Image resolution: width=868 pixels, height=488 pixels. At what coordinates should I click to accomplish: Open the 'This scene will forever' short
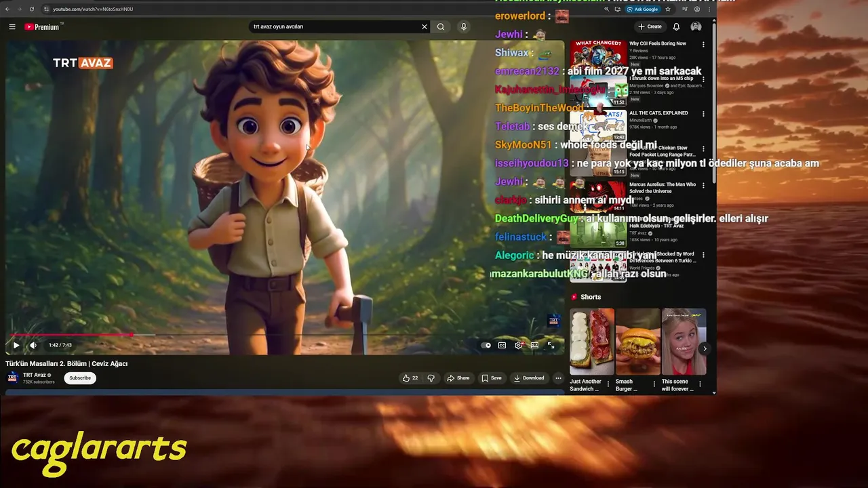[x=684, y=342]
